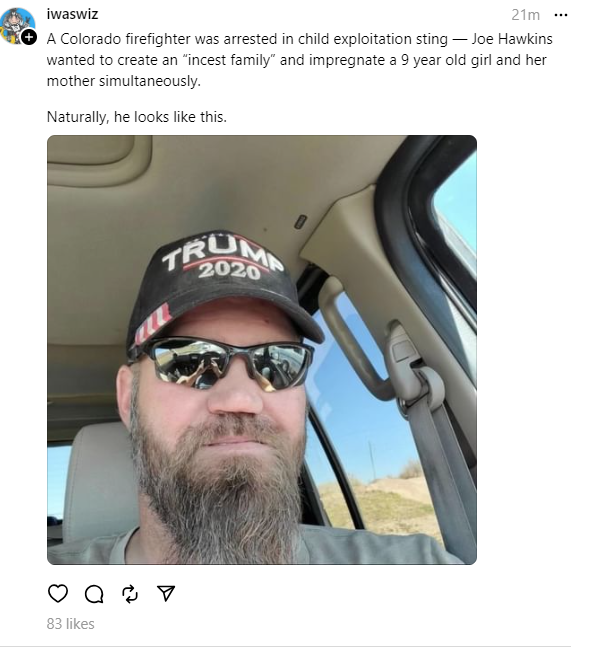
Task: Click the text line ending "mother simultaneously."
Action: 124,81
